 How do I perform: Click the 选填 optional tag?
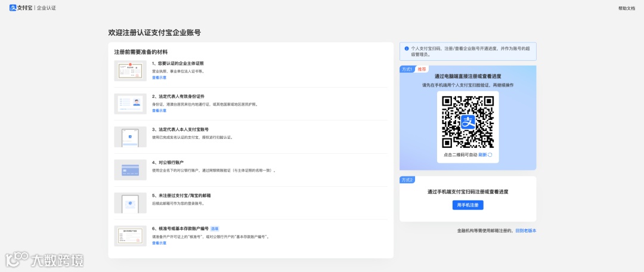pyautogui.click(x=215, y=229)
